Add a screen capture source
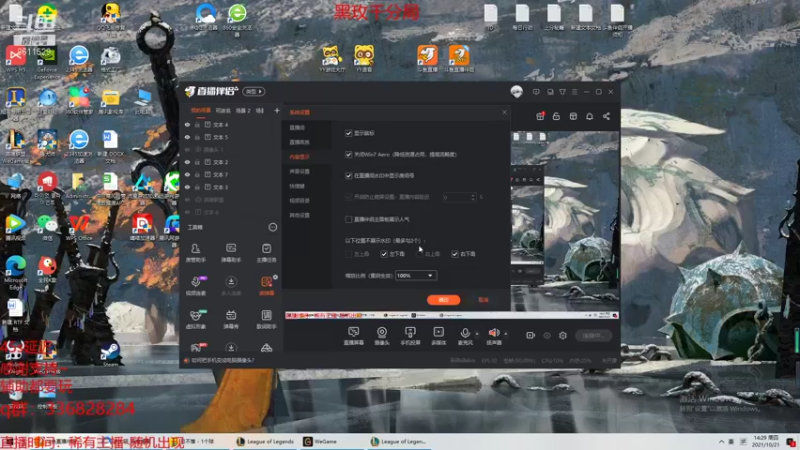Screen dimensions: 800x450 pyautogui.click(x=354, y=336)
